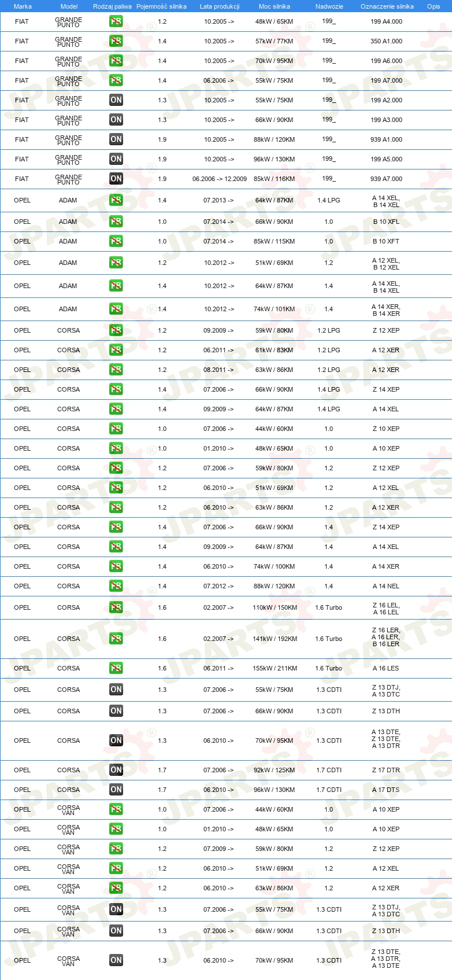Image resolution: width=452 pixels, height=980 pixels.
Task: Click the 'B 10 XFL' engine code cell
Action: click(386, 222)
